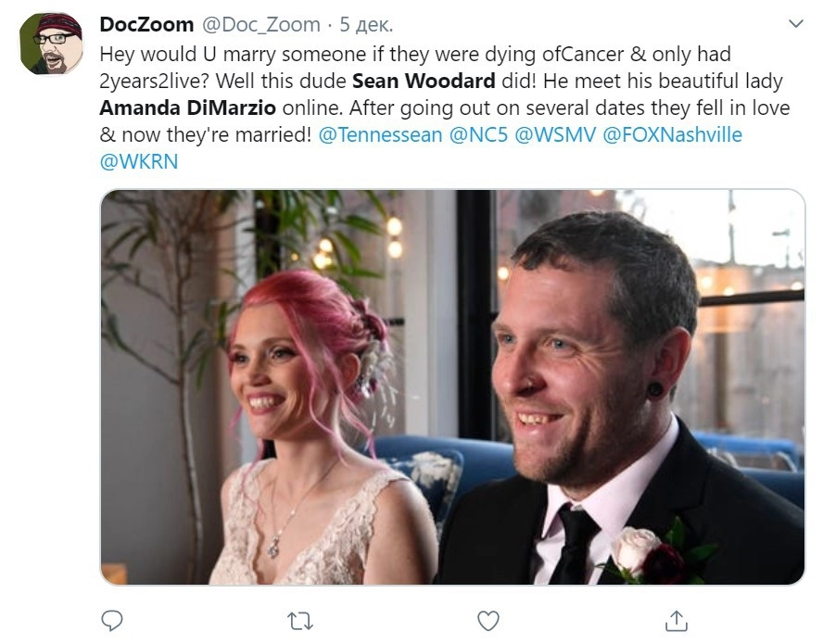823x644 pixels.
Task: Click the reply speech bubble icon
Action: [112, 621]
